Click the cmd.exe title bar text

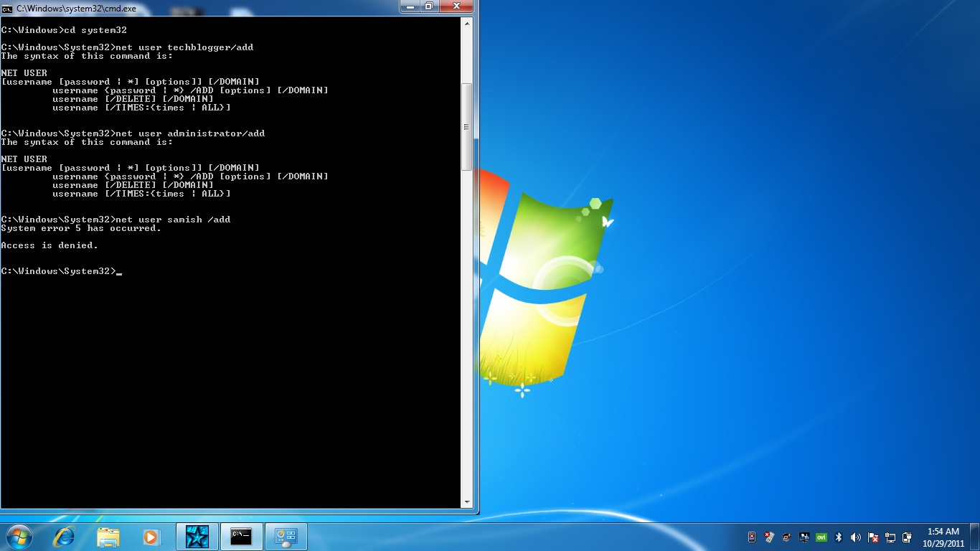coord(76,9)
